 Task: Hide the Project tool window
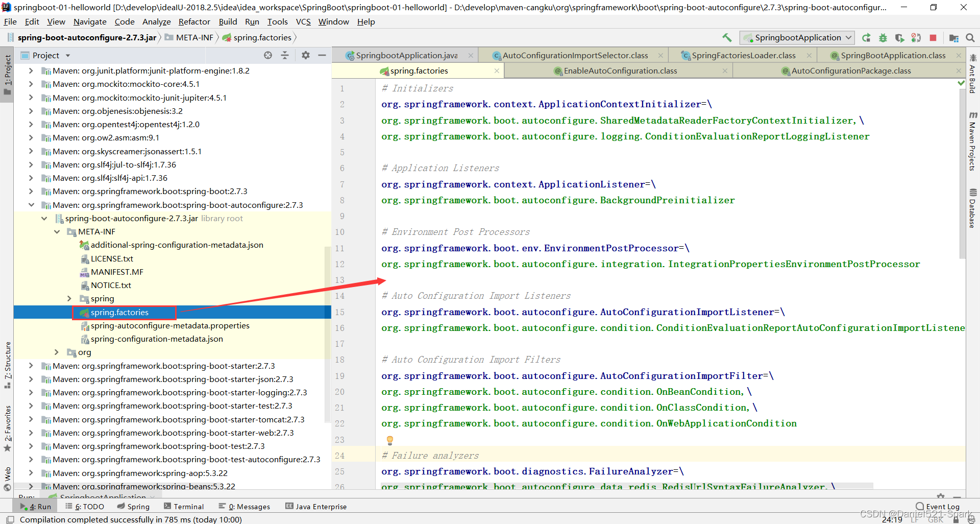coord(322,55)
